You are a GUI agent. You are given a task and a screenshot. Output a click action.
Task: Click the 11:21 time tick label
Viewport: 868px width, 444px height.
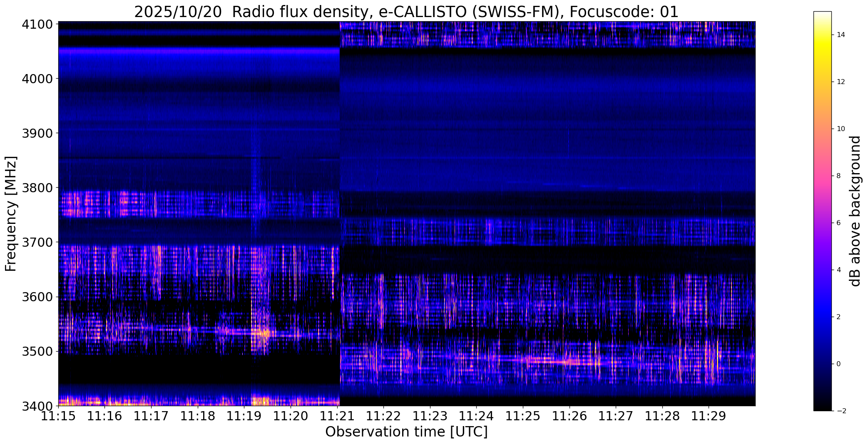[x=337, y=416]
